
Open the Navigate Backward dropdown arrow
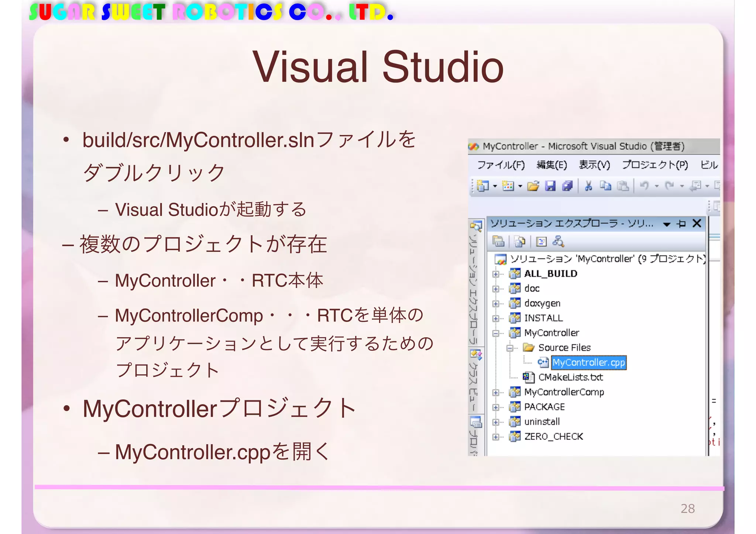point(707,186)
